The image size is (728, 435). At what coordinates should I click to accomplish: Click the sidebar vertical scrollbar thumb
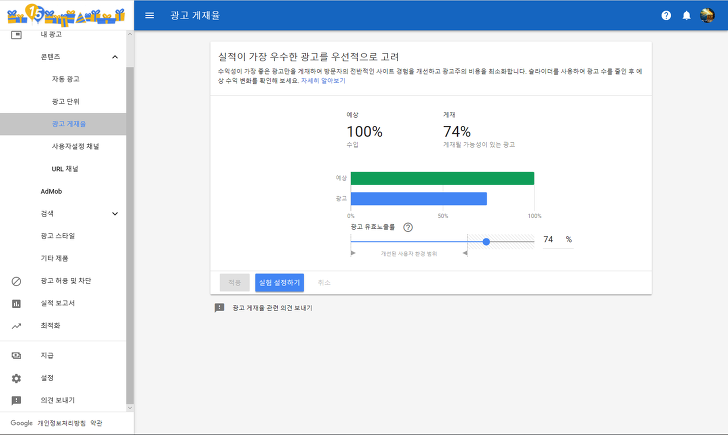[130, 235]
